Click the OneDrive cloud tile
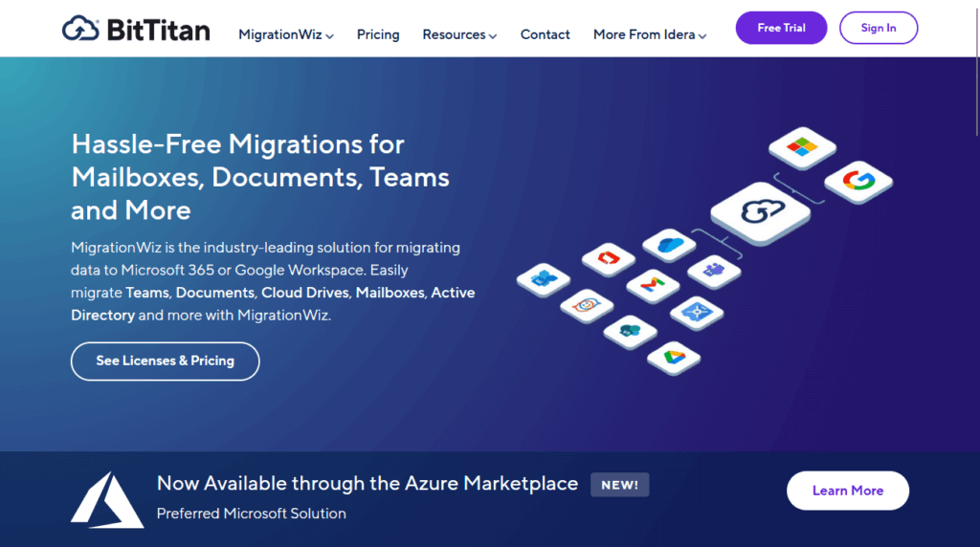 pos(669,245)
